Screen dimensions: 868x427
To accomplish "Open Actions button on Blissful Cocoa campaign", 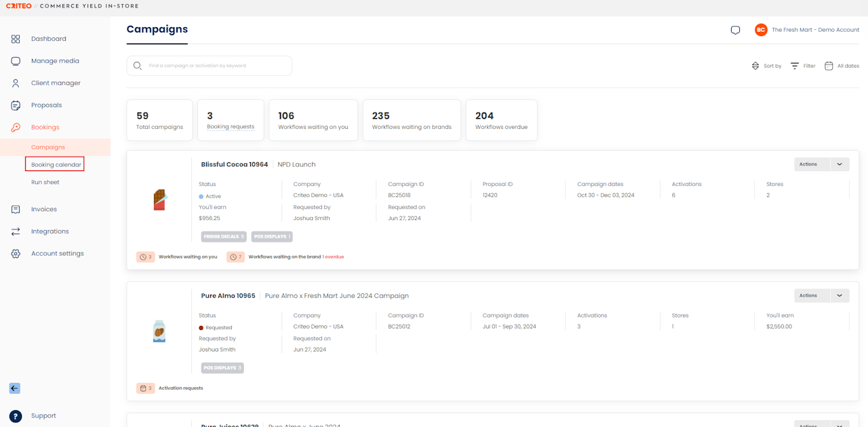I will [x=812, y=164].
